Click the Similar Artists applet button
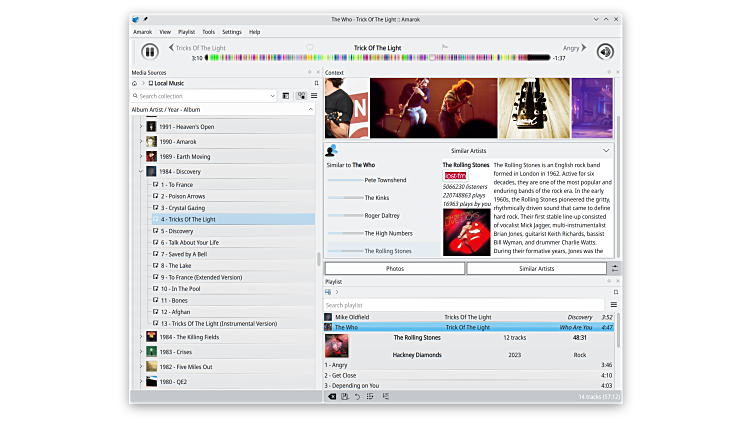Screen dimensions: 752x423 coord(536,268)
